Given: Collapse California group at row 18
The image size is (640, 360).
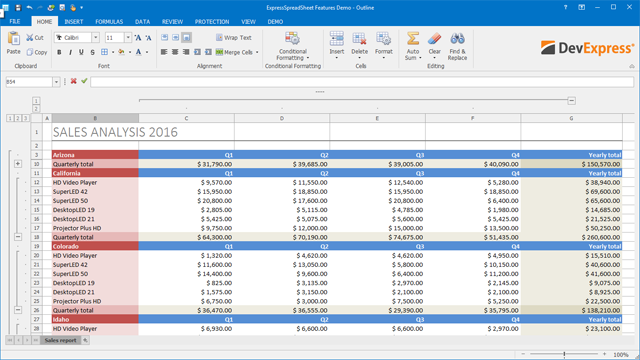Looking at the screenshot, I should (18, 237).
